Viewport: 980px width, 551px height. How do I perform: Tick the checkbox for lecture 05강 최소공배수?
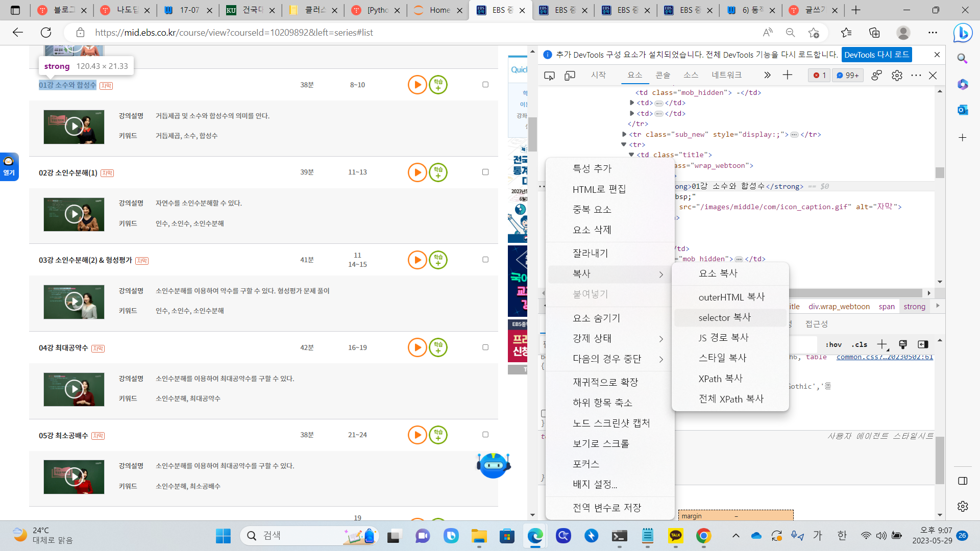(485, 435)
